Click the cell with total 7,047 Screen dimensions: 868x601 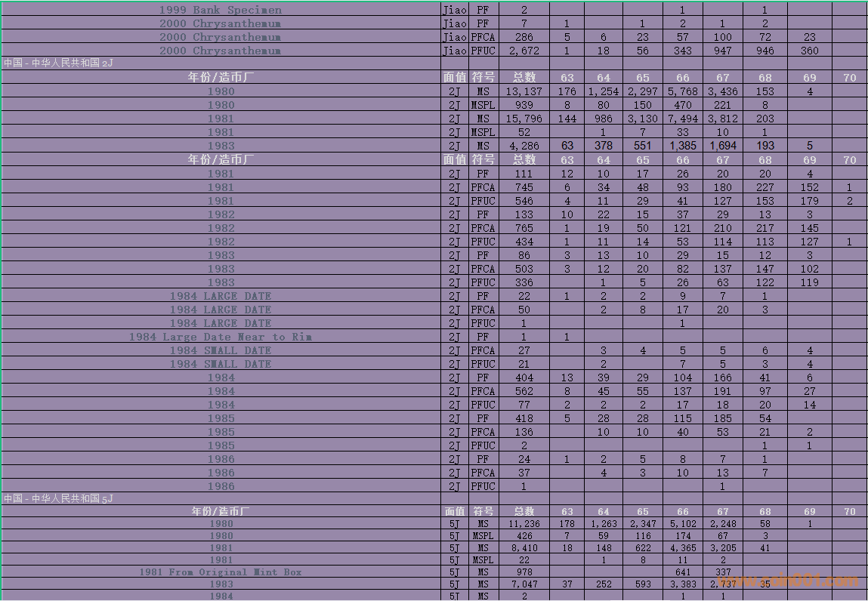point(524,584)
